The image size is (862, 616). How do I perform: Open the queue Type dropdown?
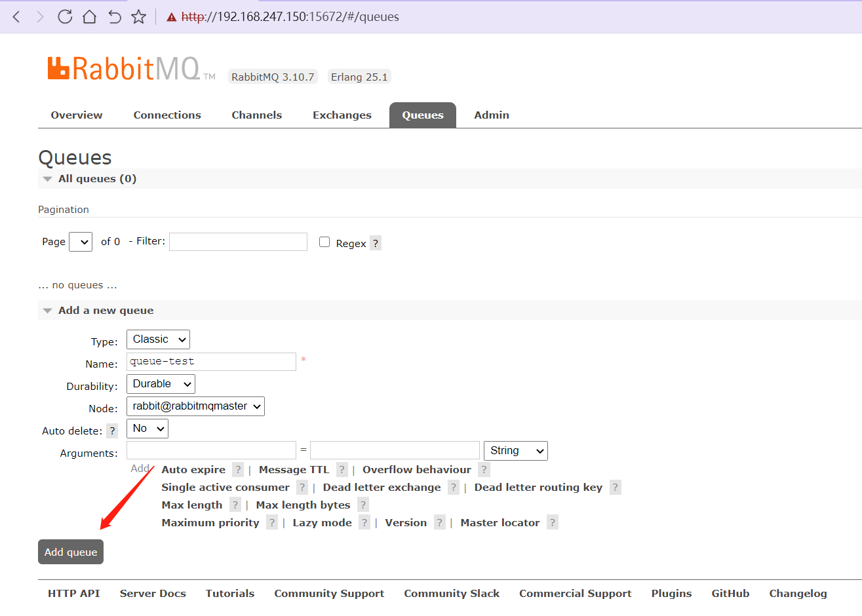coord(158,339)
